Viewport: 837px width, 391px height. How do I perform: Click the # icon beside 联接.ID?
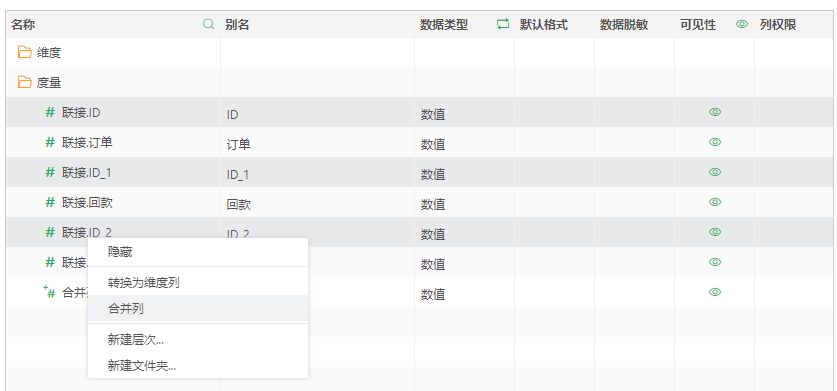click(x=50, y=112)
